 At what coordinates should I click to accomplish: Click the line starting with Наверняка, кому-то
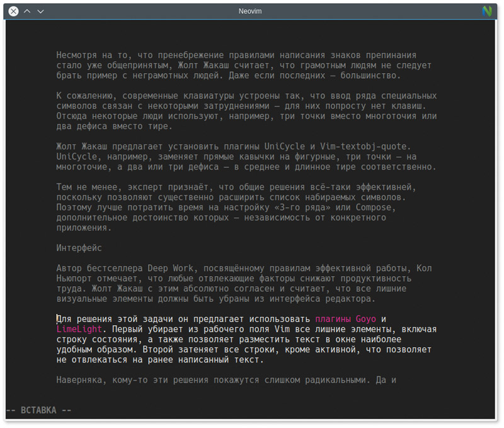click(226, 380)
